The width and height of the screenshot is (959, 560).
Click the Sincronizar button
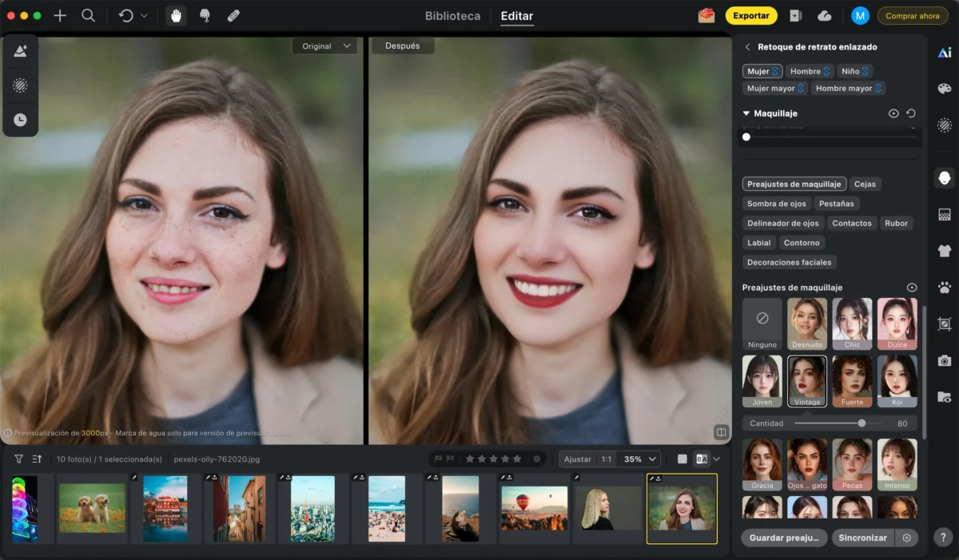862,538
